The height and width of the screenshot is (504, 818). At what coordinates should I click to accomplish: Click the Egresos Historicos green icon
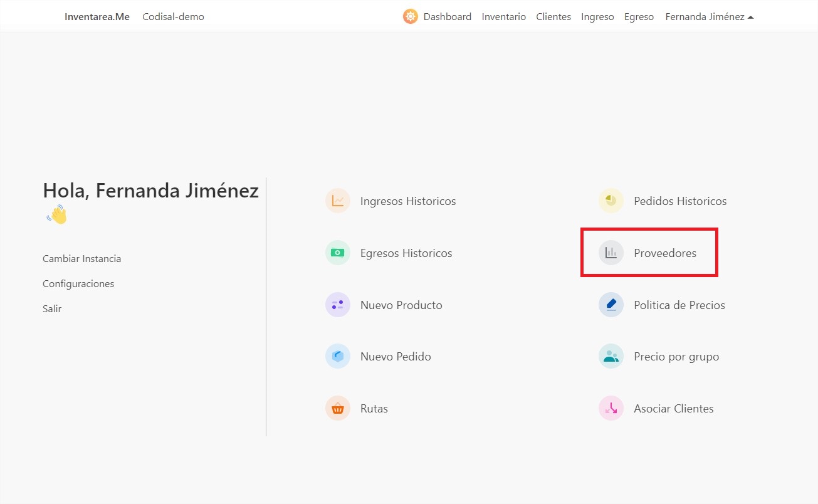pyautogui.click(x=338, y=253)
